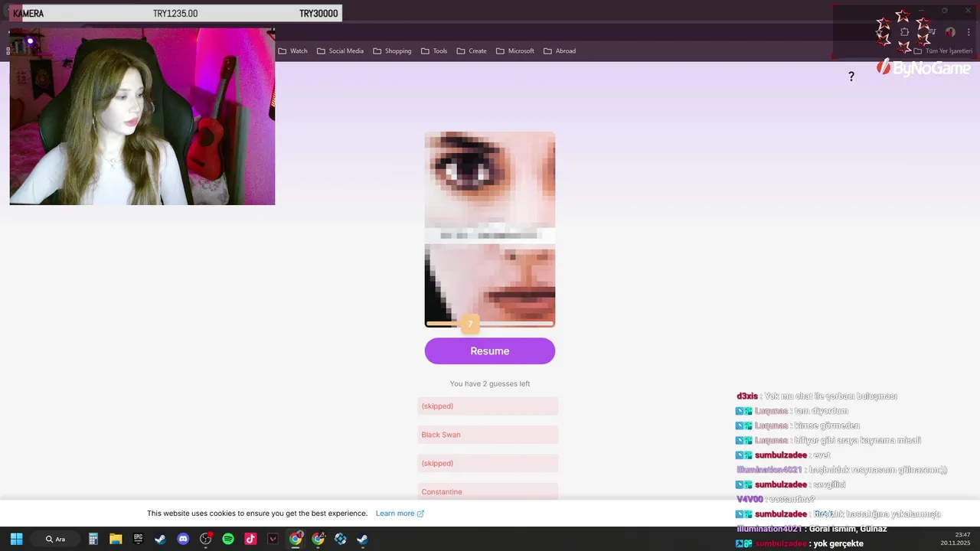Open Spotify from the taskbar
980x551 pixels.
click(x=228, y=539)
